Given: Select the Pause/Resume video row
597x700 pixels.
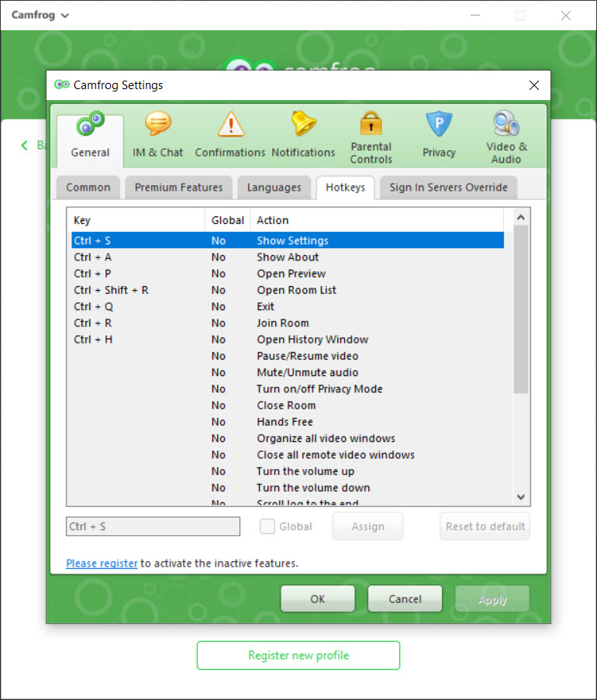Looking at the screenshot, I should click(x=288, y=357).
